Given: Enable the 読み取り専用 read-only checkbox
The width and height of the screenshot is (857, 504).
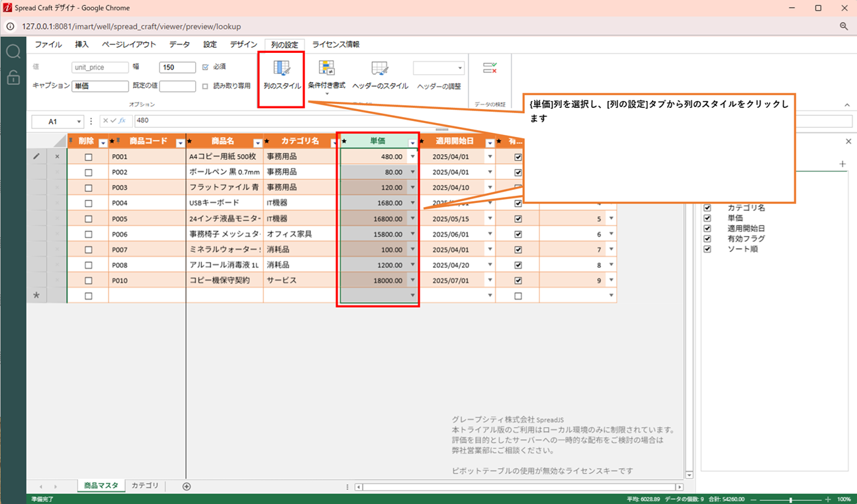Looking at the screenshot, I should tap(205, 86).
